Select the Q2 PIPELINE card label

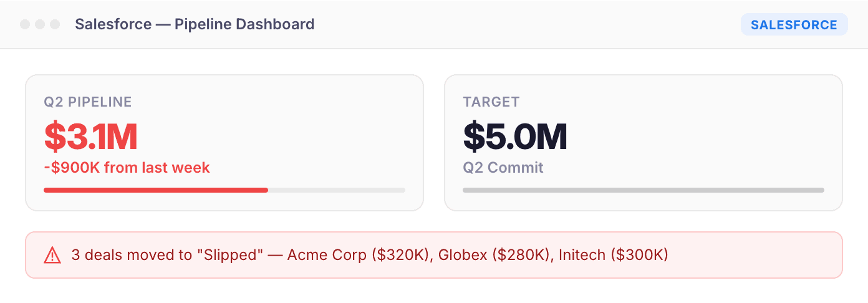pos(88,102)
